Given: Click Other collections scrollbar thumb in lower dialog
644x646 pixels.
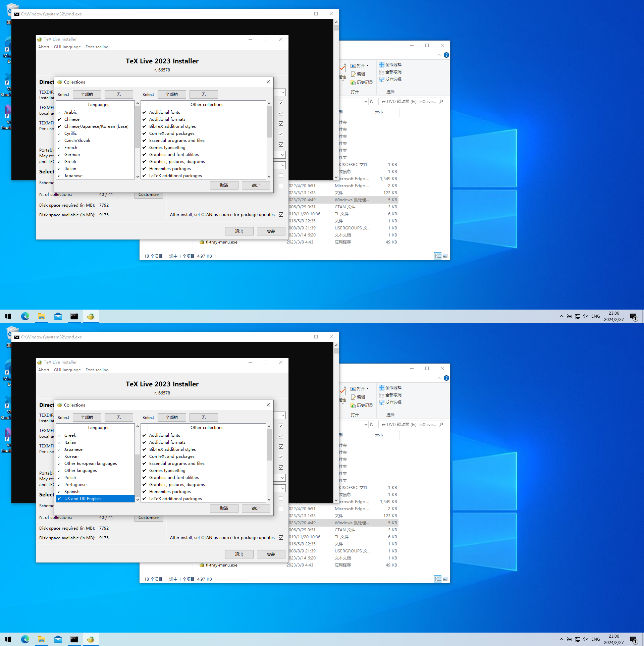Looking at the screenshot, I should (269, 445).
